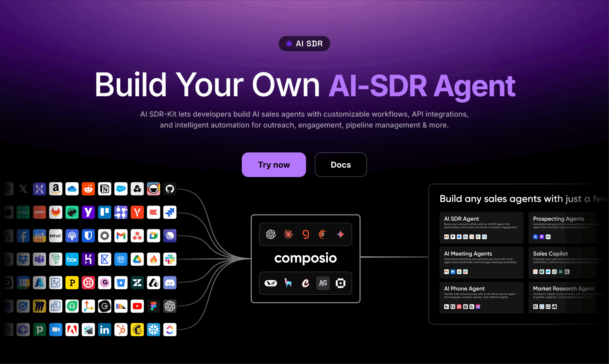The width and height of the screenshot is (609, 364).
Task: Click the composio logo text
Action: tap(305, 258)
